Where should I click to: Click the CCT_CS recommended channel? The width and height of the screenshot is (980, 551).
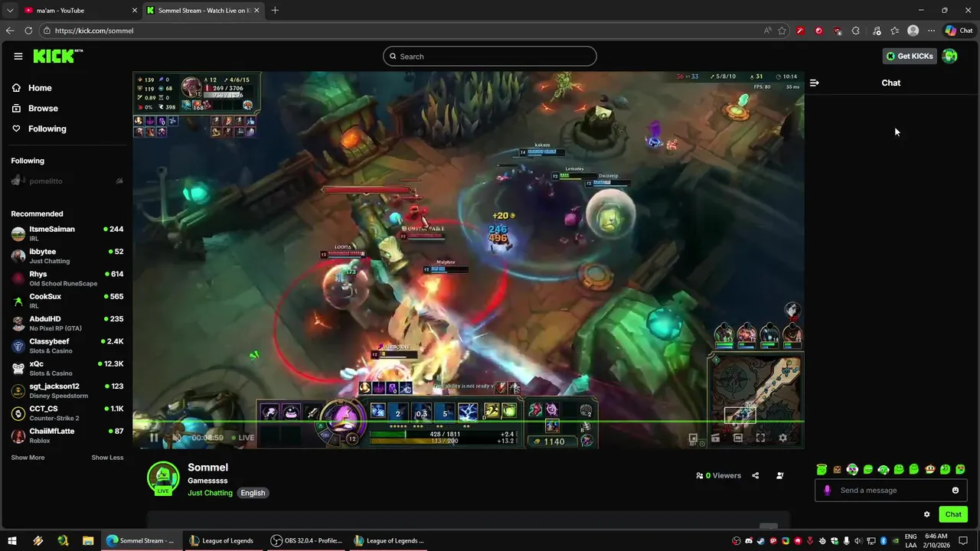pos(67,413)
